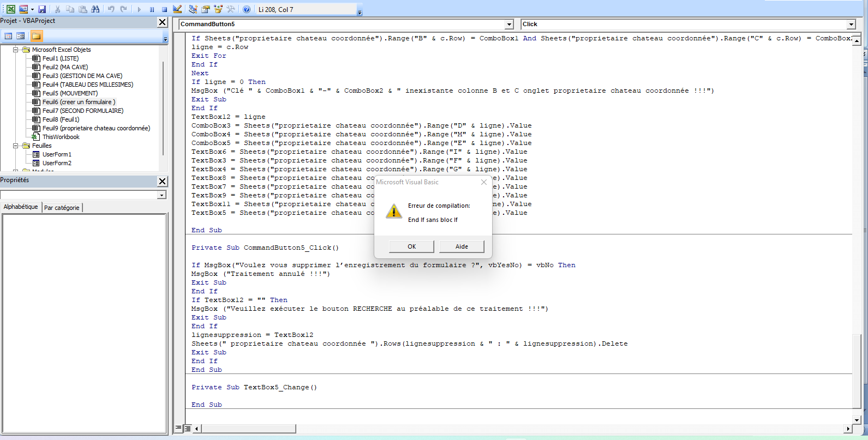The height and width of the screenshot is (440, 868).
Task: Open the CommandButton5 object dropdown
Action: (509, 25)
